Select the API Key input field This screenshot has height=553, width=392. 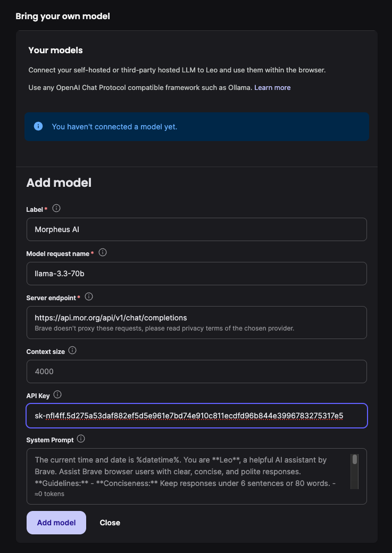coord(196,415)
